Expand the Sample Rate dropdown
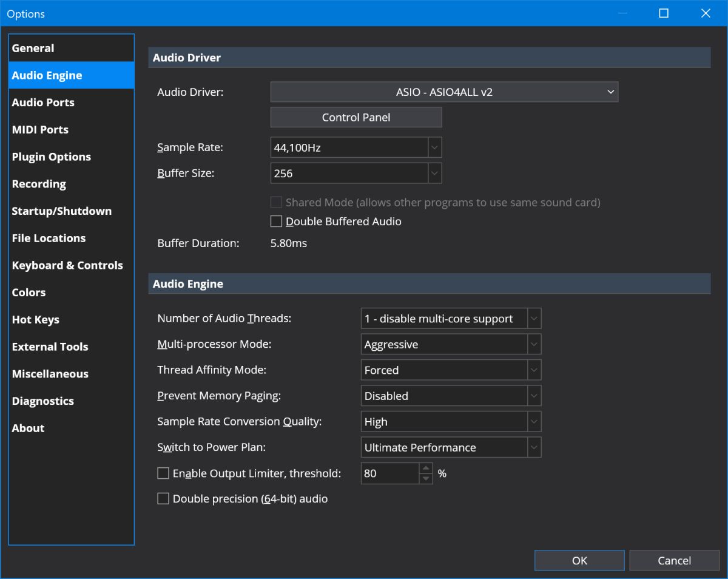The image size is (728, 579). (356, 147)
